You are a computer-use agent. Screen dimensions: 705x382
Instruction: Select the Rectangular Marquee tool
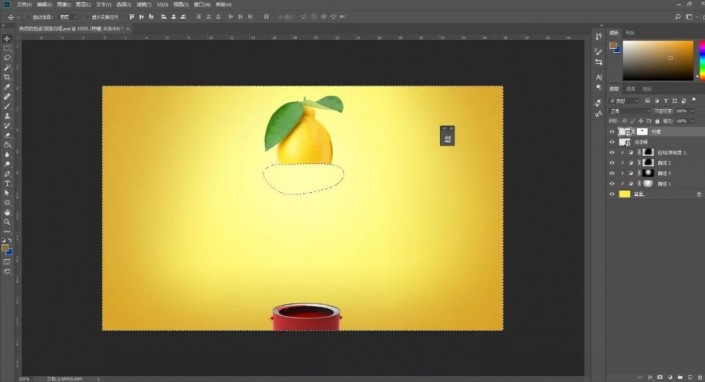(7, 49)
